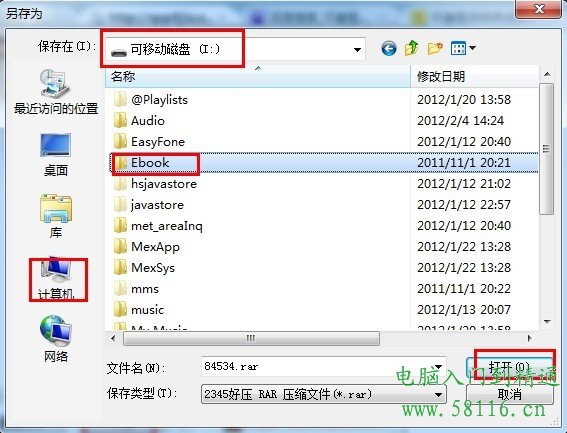Go back using the blue back arrow icon
Viewport: 567px width, 433px height.
pyautogui.click(x=389, y=48)
